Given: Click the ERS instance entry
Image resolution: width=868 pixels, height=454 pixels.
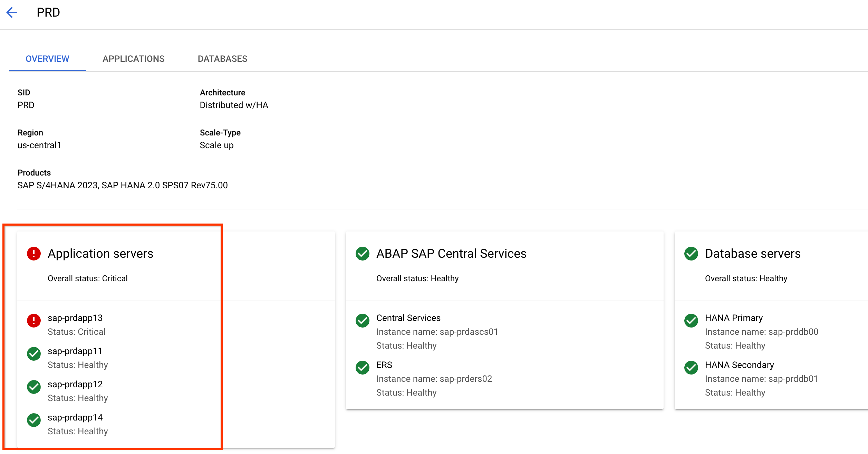Looking at the screenshot, I should click(384, 365).
